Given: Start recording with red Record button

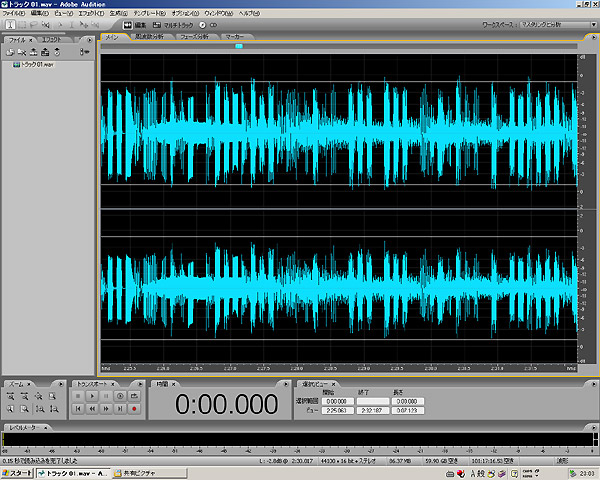Looking at the screenshot, I should (134, 409).
